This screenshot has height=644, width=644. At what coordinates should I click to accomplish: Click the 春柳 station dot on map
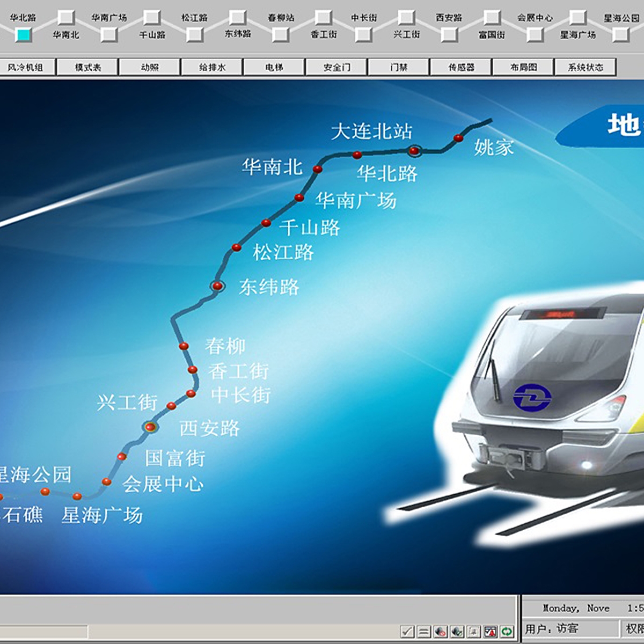pyautogui.click(x=184, y=346)
